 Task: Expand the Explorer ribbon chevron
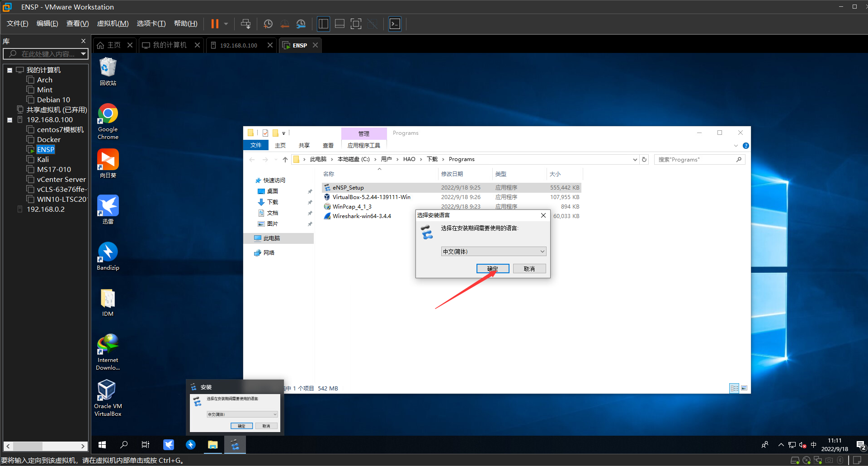pyautogui.click(x=736, y=146)
